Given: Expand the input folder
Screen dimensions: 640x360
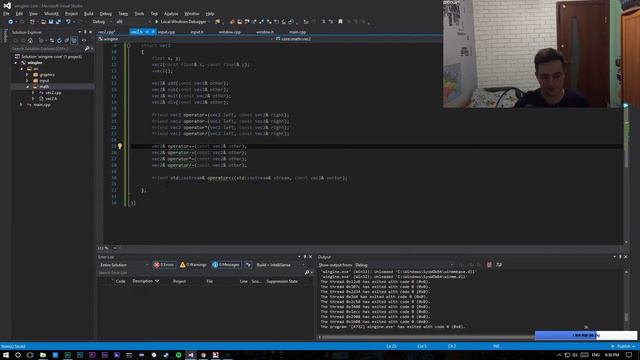Looking at the screenshot, I should point(28,81).
